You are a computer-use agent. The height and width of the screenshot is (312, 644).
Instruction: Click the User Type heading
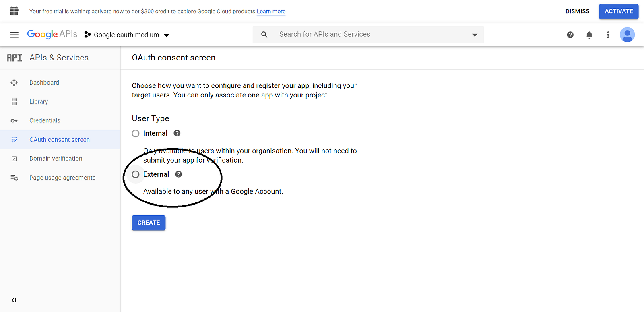[x=151, y=118]
